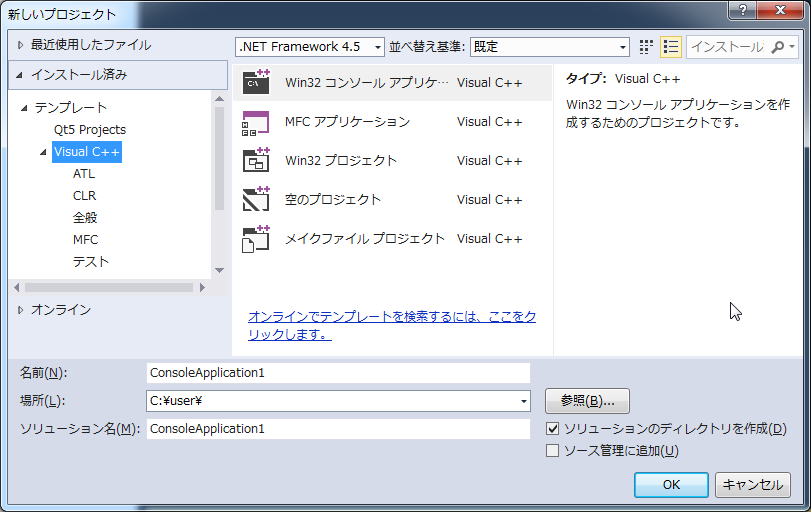Close the 新しいプロジェクト dialog

(x=781, y=10)
